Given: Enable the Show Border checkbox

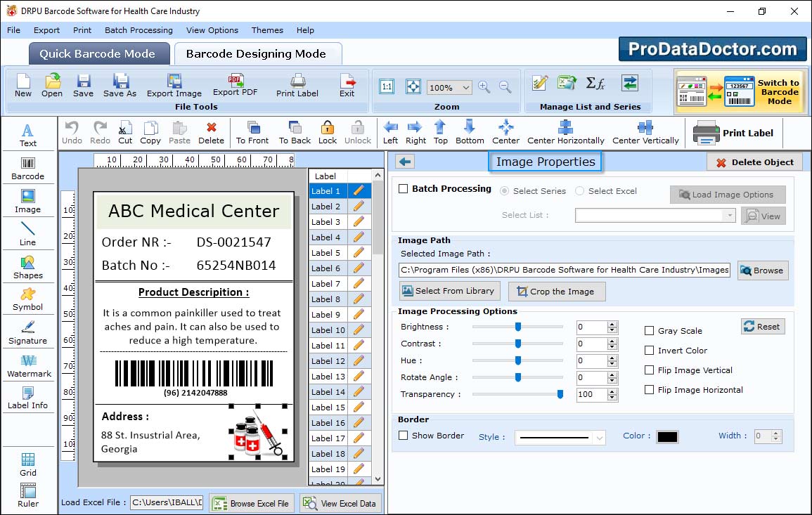Looking at the screenshot, I should 404,436.
